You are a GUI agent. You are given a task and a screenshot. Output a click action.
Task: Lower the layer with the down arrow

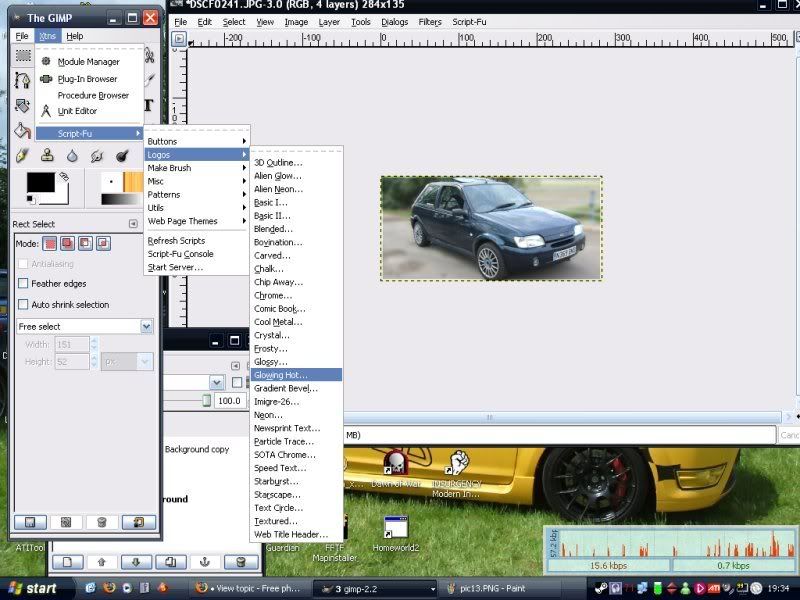[136, 562]
